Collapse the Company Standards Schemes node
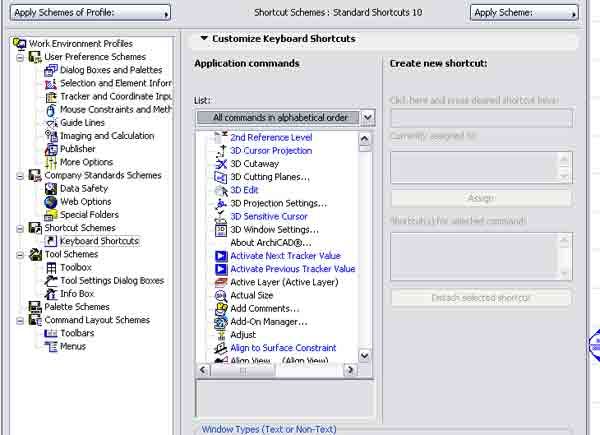 [20, 176]
